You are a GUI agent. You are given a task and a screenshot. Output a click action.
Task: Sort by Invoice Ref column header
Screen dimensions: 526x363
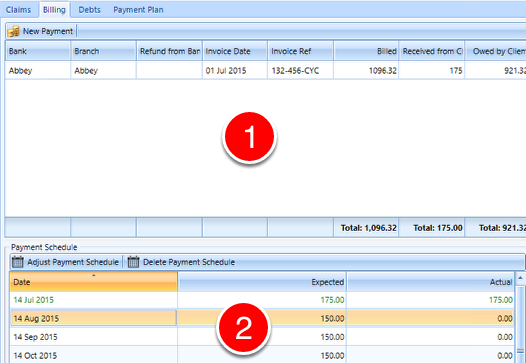point(301,51)
